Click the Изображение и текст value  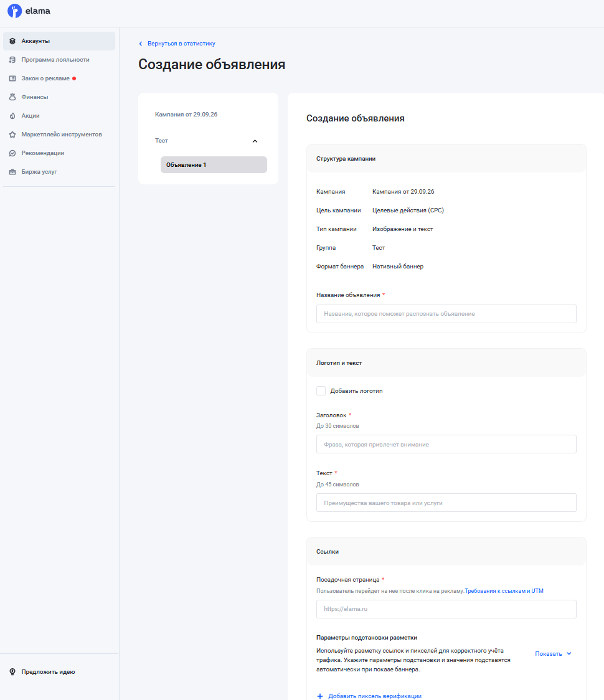click(403, 229)
